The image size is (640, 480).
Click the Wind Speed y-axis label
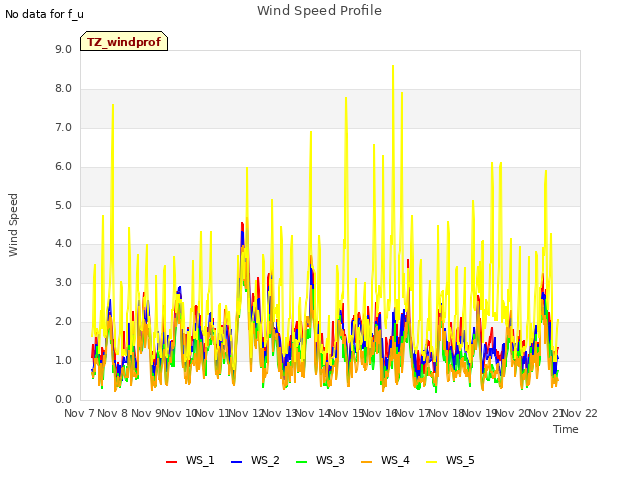coord(13,225)
